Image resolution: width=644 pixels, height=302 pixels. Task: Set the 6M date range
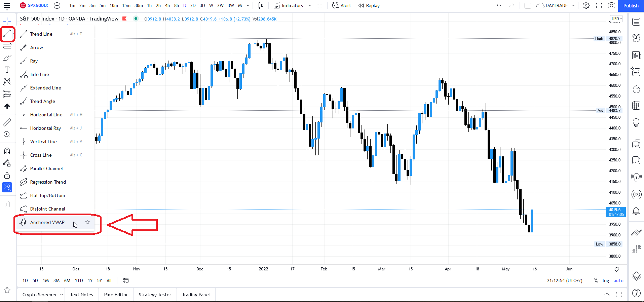67,280
